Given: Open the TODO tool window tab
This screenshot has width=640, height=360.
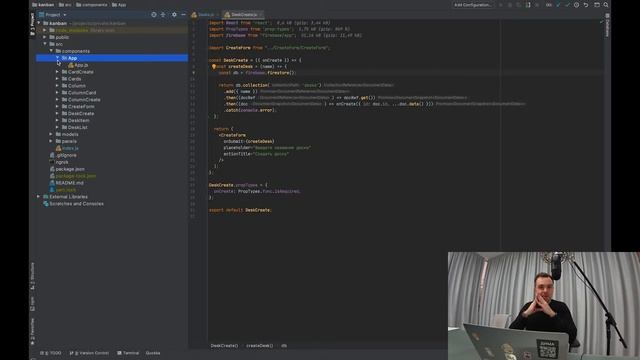Looking at the screenshot, I should (x=51, y=353).
